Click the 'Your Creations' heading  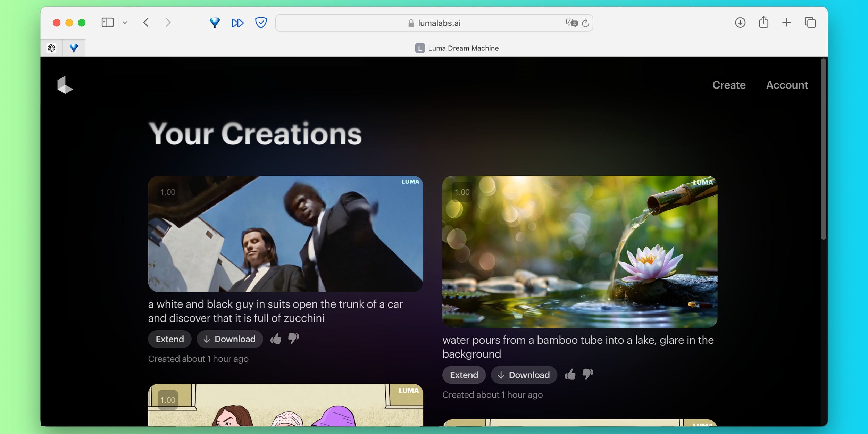(255, 134)
